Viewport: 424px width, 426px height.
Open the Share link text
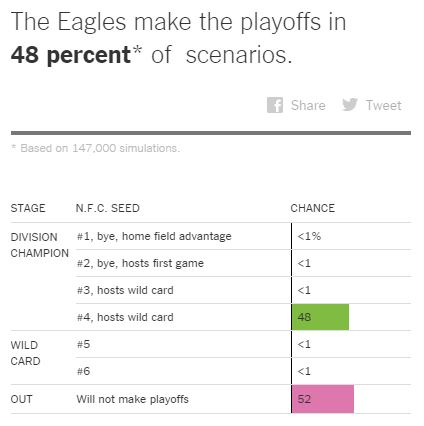pos(308,105)
